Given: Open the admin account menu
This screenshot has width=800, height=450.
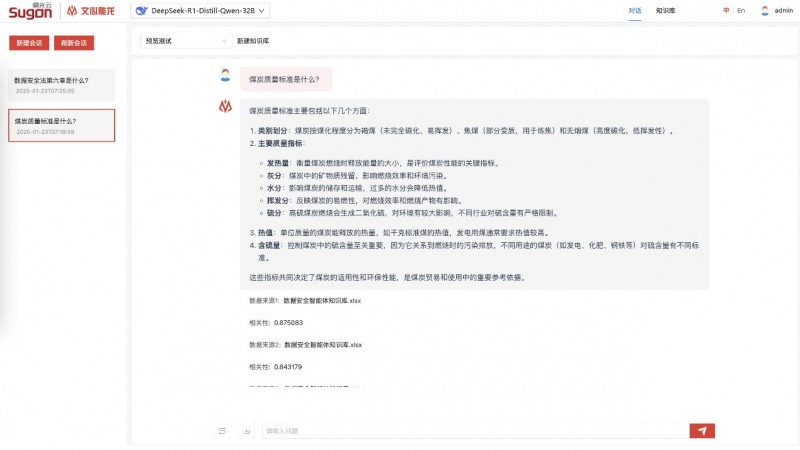Looking at the screenshot, I should click(777, 10).
